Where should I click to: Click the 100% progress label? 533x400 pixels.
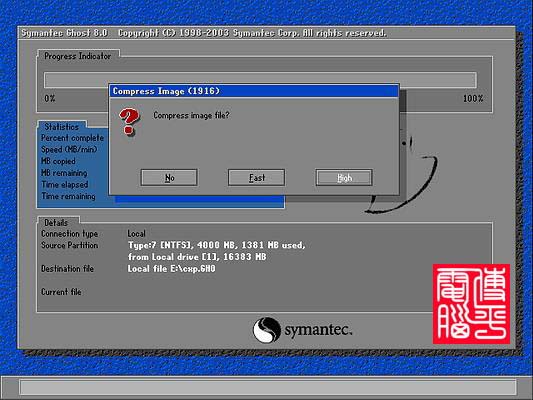click(x=473, y=99)
